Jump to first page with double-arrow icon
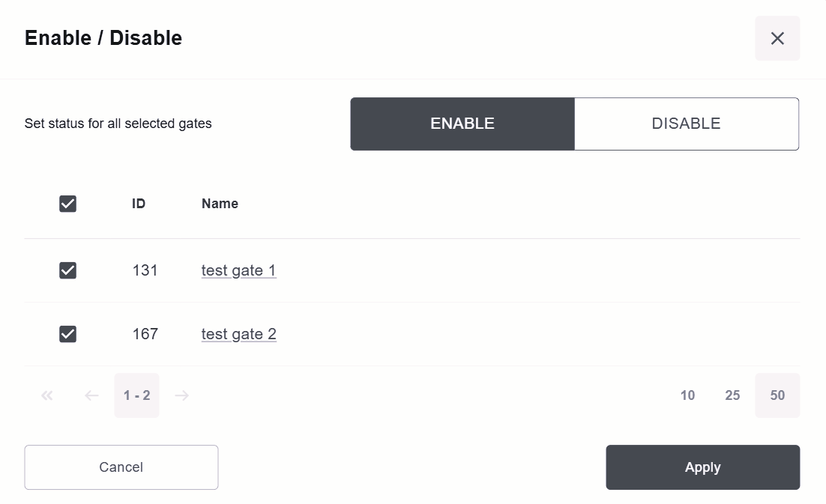 47,395
